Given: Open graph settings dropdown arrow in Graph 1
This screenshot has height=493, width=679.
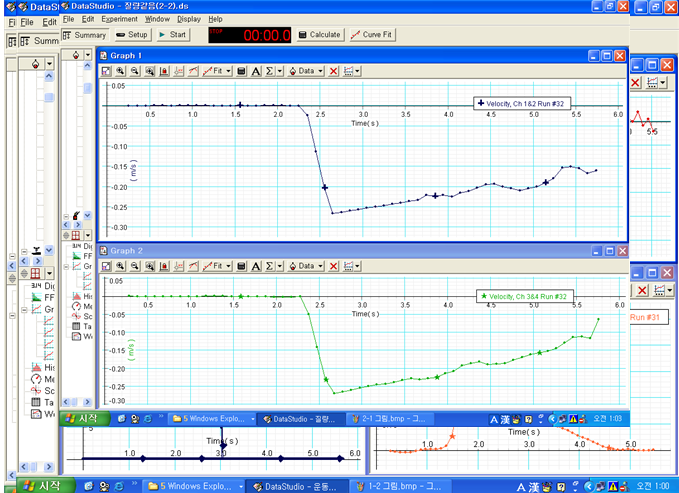Looking at the screenshot, I should click(357, 71).
